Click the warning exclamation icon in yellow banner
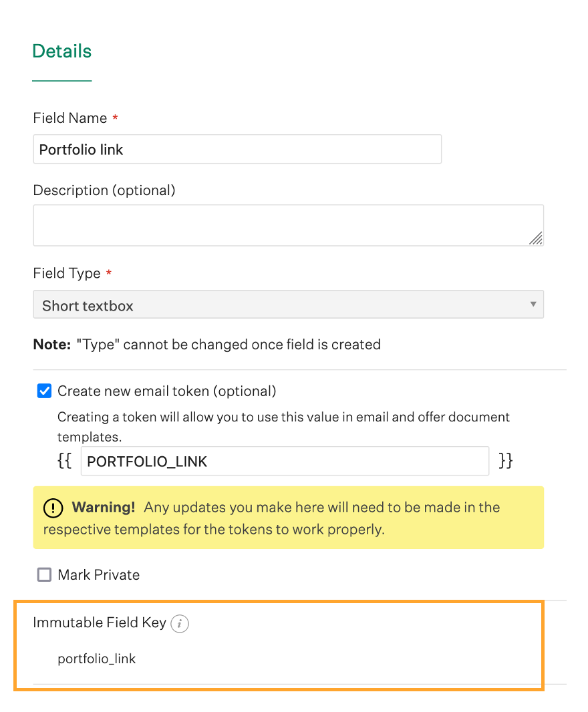The image size is (588, 712). click(53, 508)
